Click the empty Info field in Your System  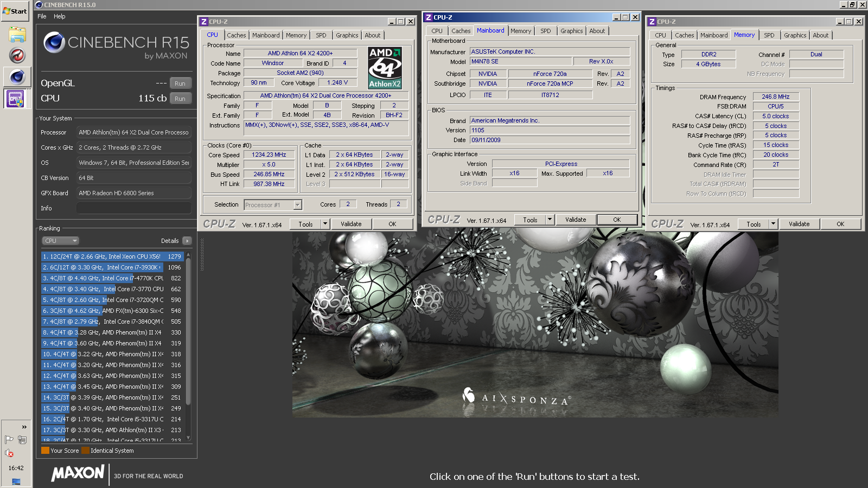click(x=133, y=208)
